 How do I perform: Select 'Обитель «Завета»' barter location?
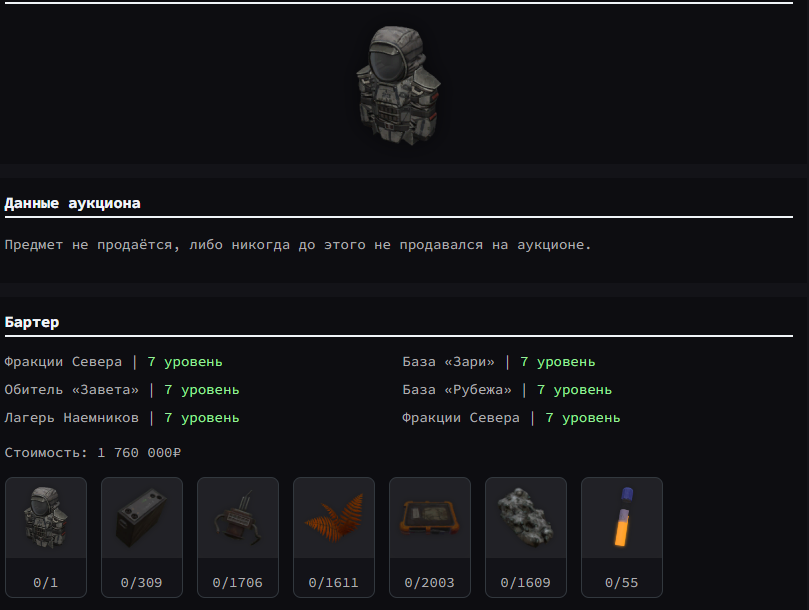72,390
